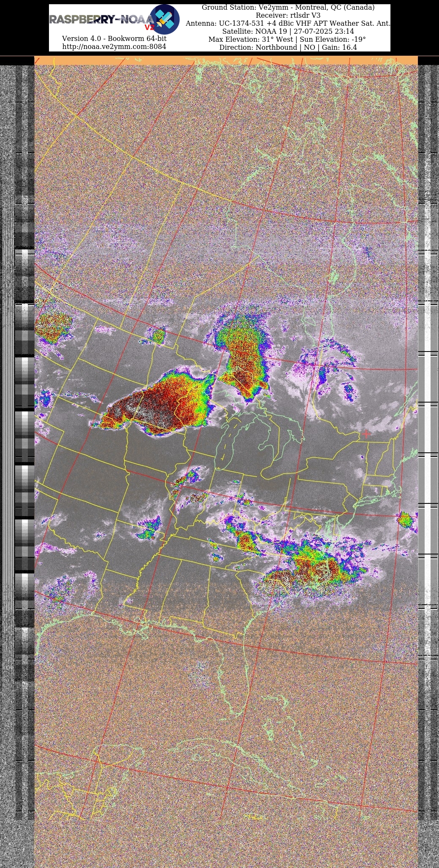Select the 'Version 4.0 - Bookworm 64-bit' text
Image resolution: width=439 pixels, height=868 pixels.
pyautogui.click(x=114, y=38)
